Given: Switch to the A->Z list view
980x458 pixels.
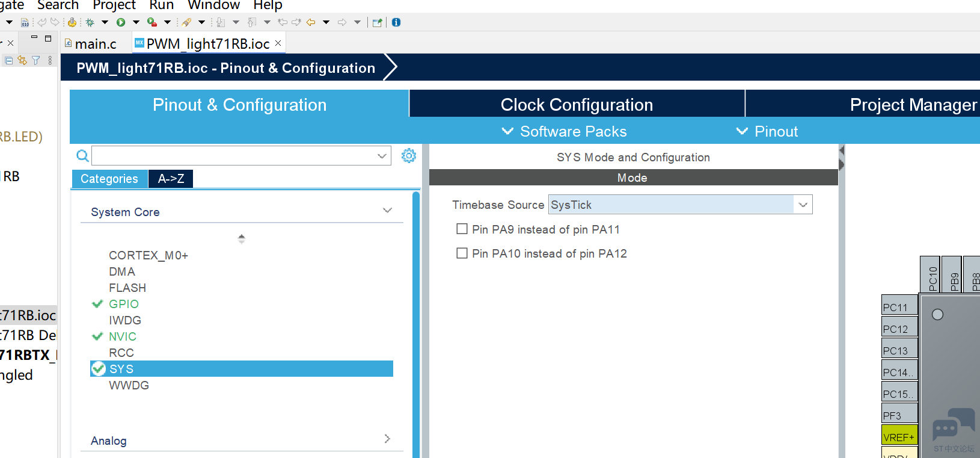Looking at the screenshot, I should point(171,179).
